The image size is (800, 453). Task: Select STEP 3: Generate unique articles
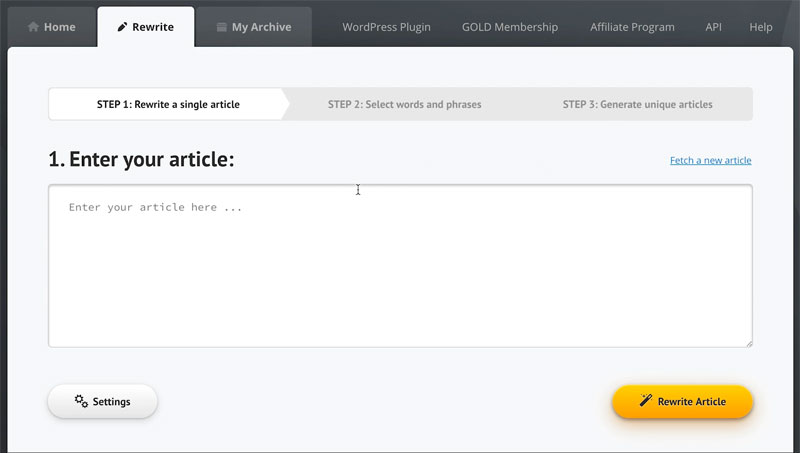point(638,104)
